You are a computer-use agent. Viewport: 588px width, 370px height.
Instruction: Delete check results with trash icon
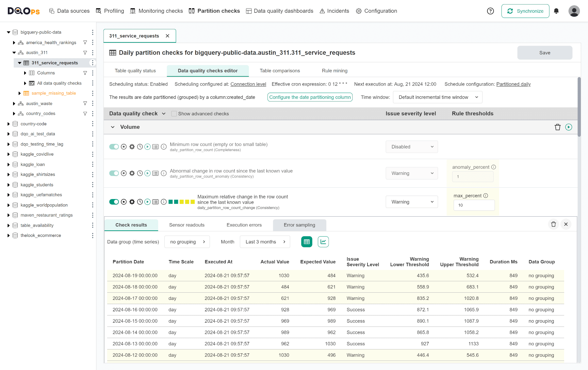coord(553,224)
